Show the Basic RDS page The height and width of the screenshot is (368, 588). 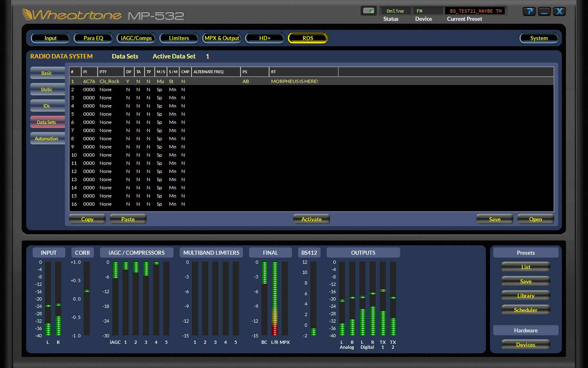pos(47,73)
